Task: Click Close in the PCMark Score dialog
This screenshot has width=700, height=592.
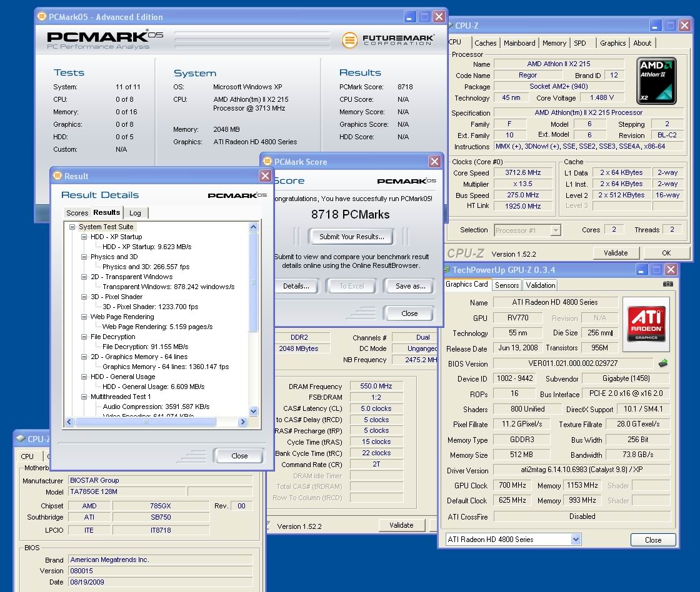Action: coord(409,313)
